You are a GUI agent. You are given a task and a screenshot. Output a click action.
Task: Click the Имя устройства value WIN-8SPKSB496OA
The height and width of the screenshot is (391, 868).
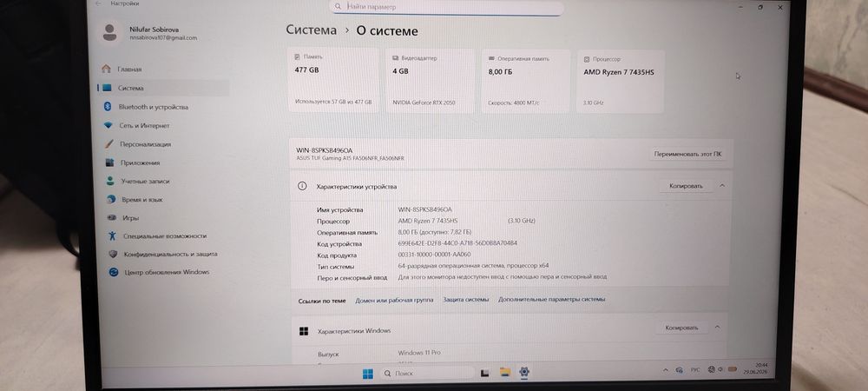coord(424,209)
